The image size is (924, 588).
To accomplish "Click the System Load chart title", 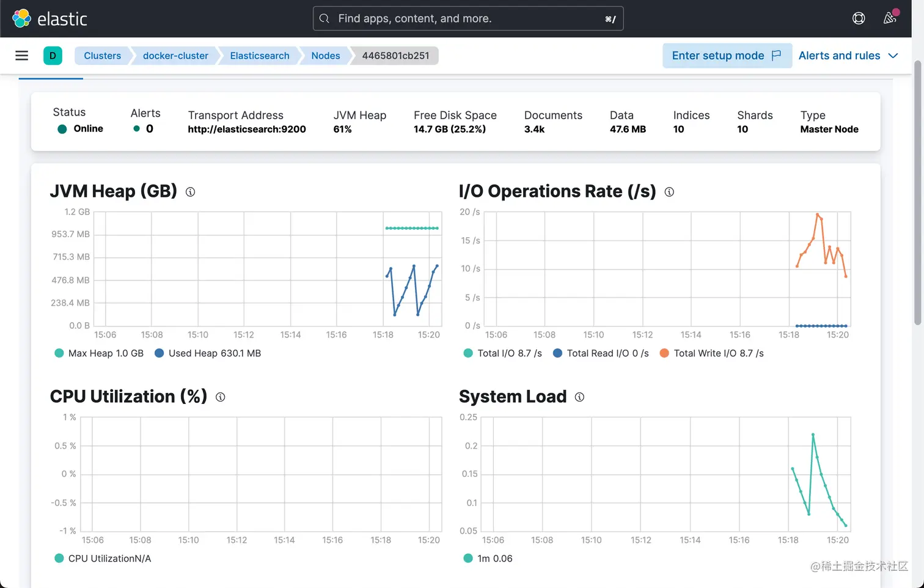I will (x=513, y=397).
